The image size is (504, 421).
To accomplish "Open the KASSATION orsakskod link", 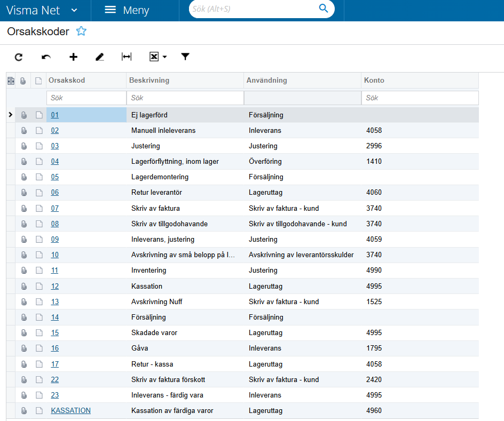I will [x=70, y=410].
